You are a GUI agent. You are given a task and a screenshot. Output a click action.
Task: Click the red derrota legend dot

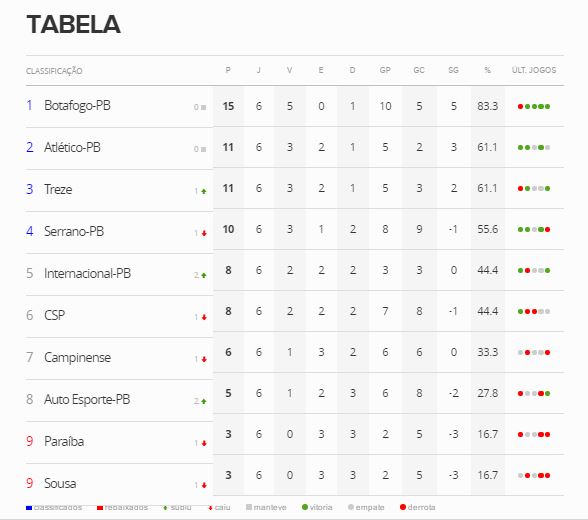(403, 507)
